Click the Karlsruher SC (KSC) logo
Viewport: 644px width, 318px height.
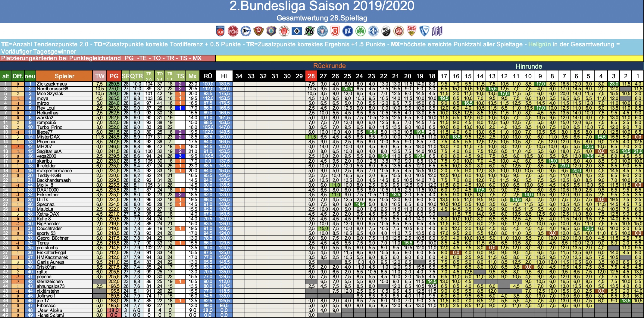(348, 31)
